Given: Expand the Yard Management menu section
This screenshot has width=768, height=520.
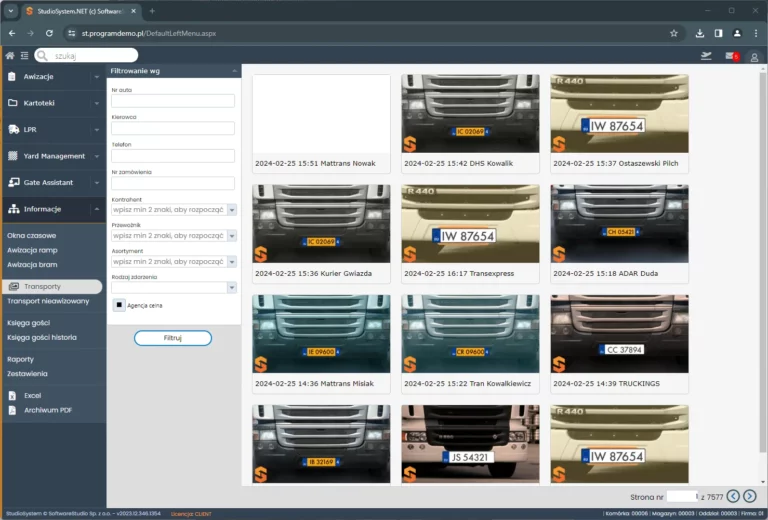Looking at the screenshot, I should 52,156.
